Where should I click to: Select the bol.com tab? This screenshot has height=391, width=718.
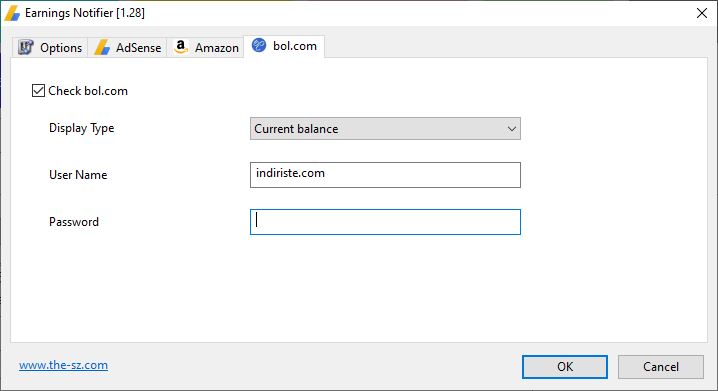click(284, 46)
